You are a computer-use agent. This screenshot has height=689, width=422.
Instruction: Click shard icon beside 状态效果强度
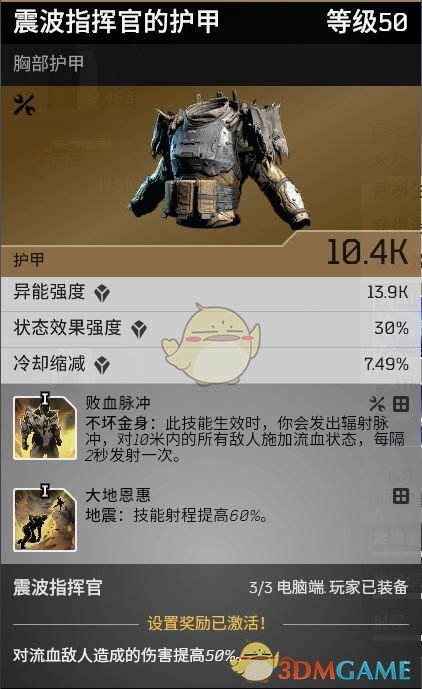point(139,329)
